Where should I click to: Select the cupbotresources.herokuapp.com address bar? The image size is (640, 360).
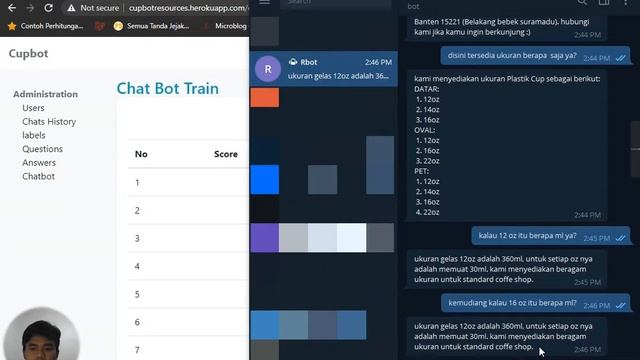(x=188, y=8)
